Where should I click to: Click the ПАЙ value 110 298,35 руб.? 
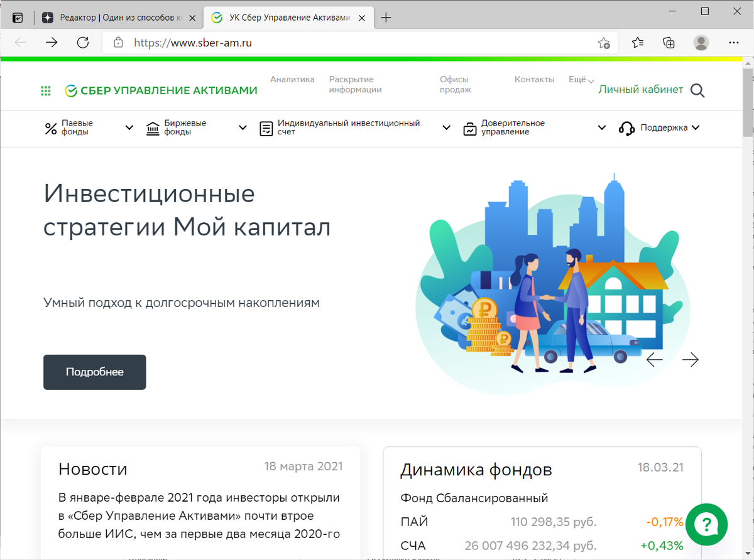pos(554,522)
